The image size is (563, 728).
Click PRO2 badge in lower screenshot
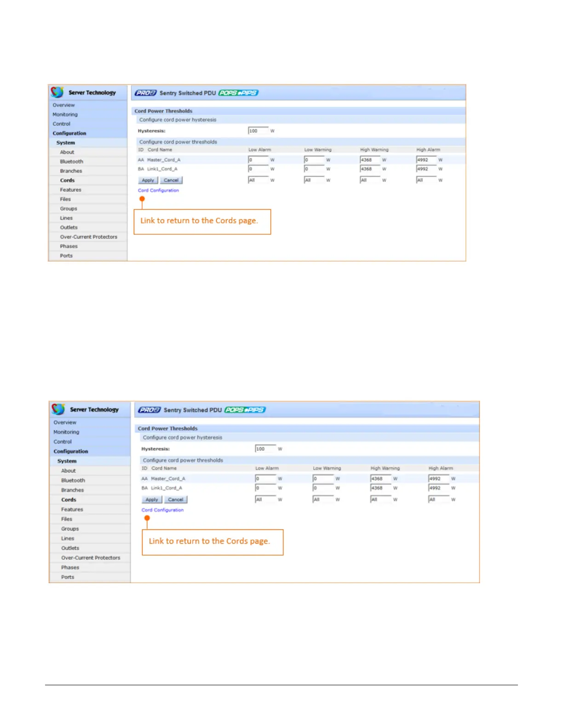click(x=149, y=410)
